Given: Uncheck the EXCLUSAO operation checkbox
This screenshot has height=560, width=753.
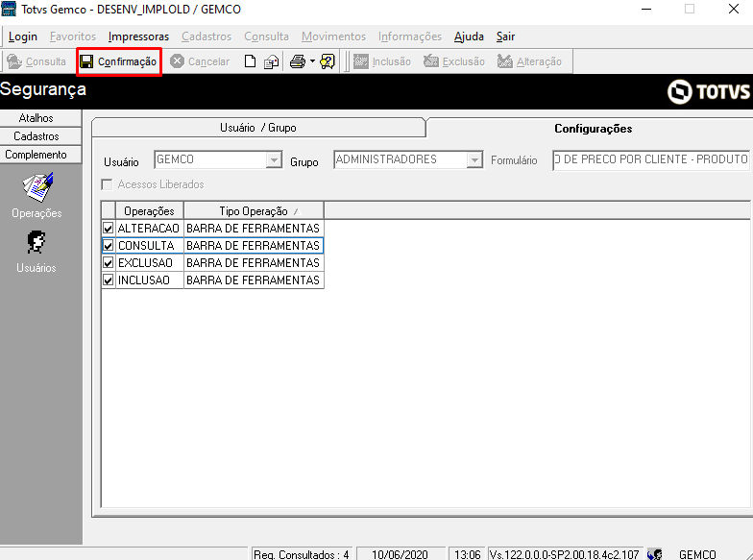Looking at the screenshot, I should [x=108, y=263].
